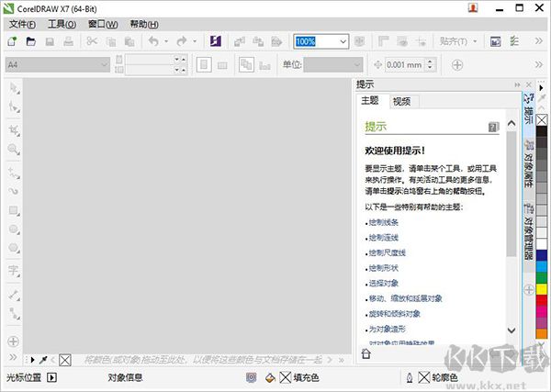This screenshot has height=392, width=551.
Task: Click the outline color indicator in status bar
Action: click(423, 377)
